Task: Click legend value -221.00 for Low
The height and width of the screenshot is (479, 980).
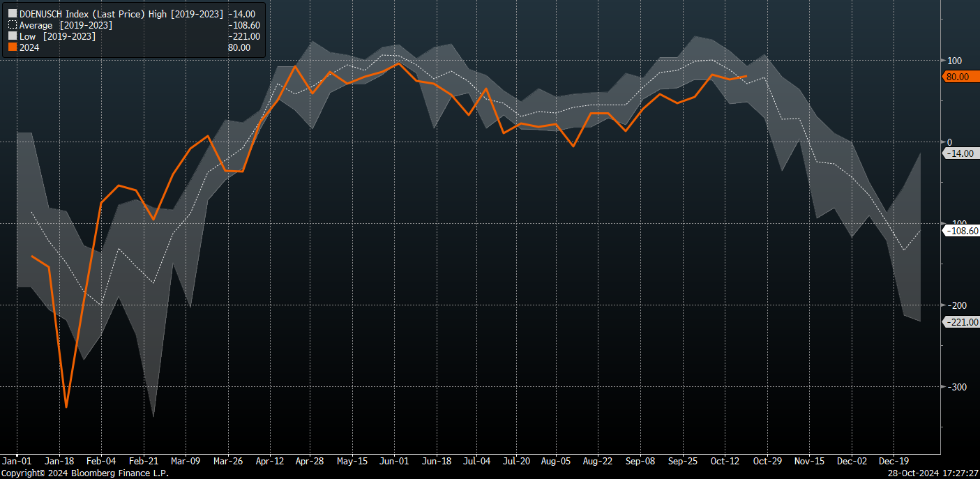Action: click(x=244, y=36)
